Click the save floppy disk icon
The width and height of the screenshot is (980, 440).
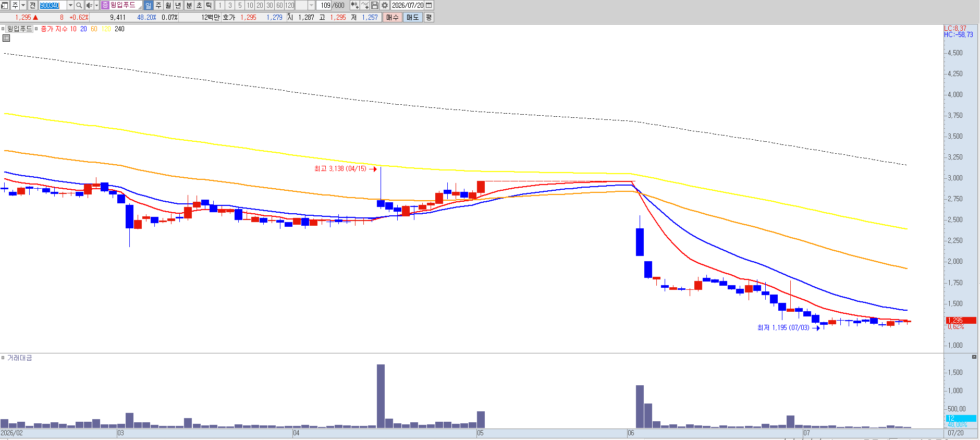[375, 5]
